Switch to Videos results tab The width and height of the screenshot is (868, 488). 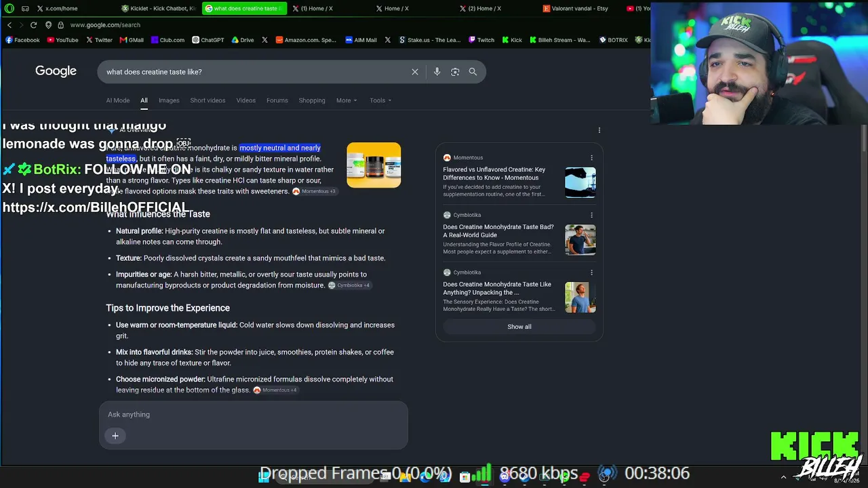click(245, 100)
